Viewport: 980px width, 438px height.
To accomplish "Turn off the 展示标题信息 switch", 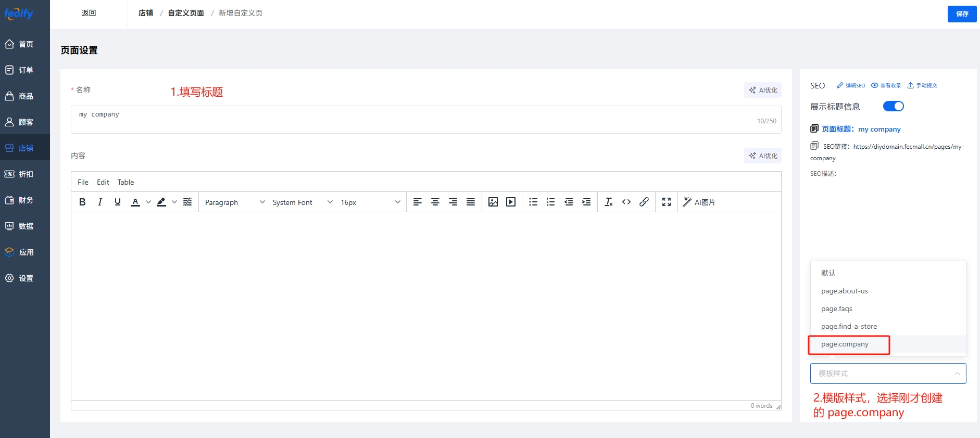I will pos(893,106).
